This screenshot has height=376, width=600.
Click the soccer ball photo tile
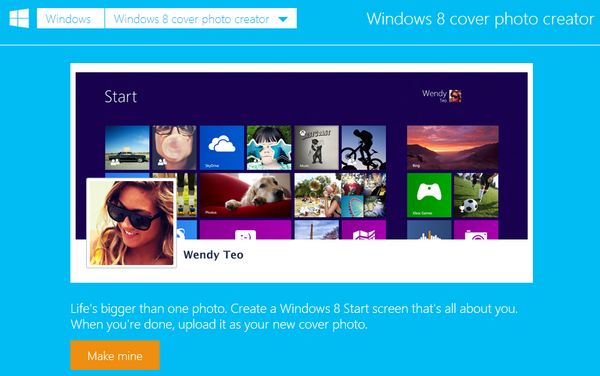pyautogui.click(x=476, y=195)
